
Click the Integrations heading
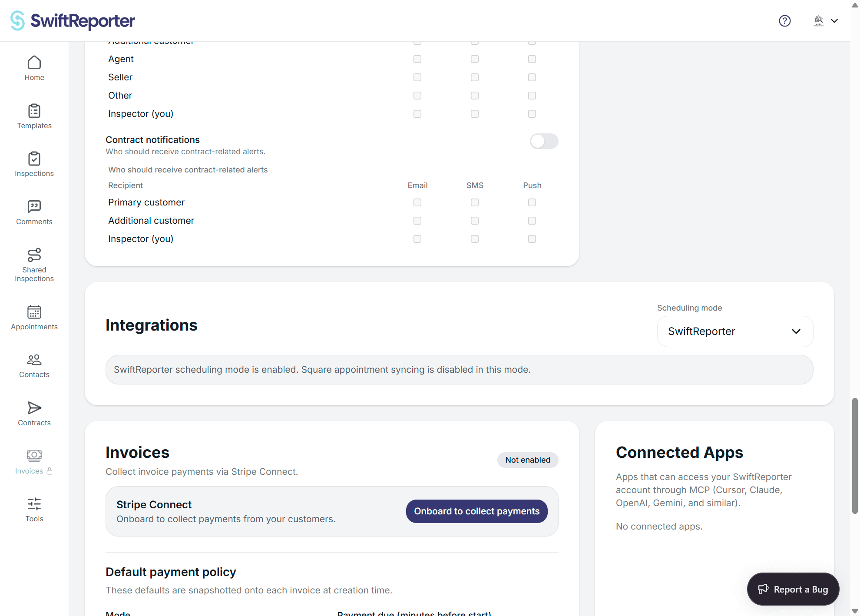point(151,325)
